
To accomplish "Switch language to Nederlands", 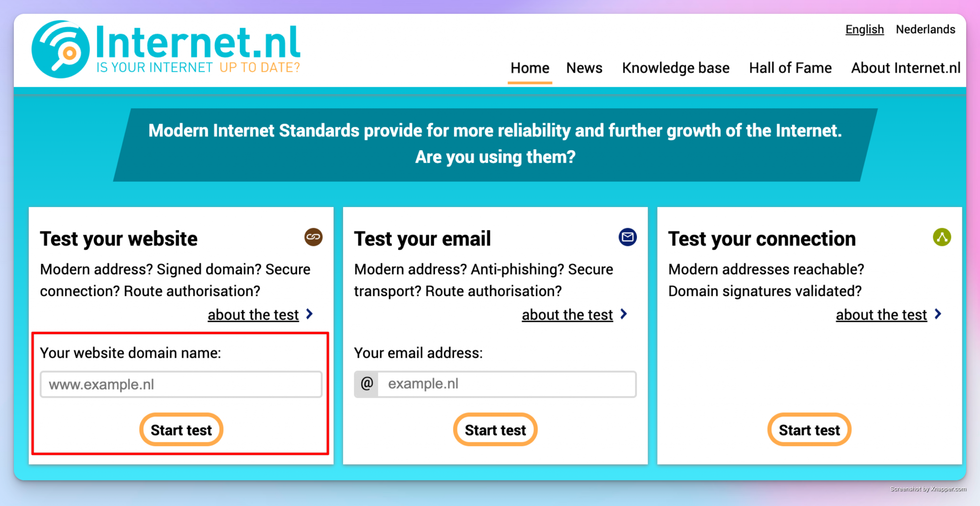I will [925, 29].
